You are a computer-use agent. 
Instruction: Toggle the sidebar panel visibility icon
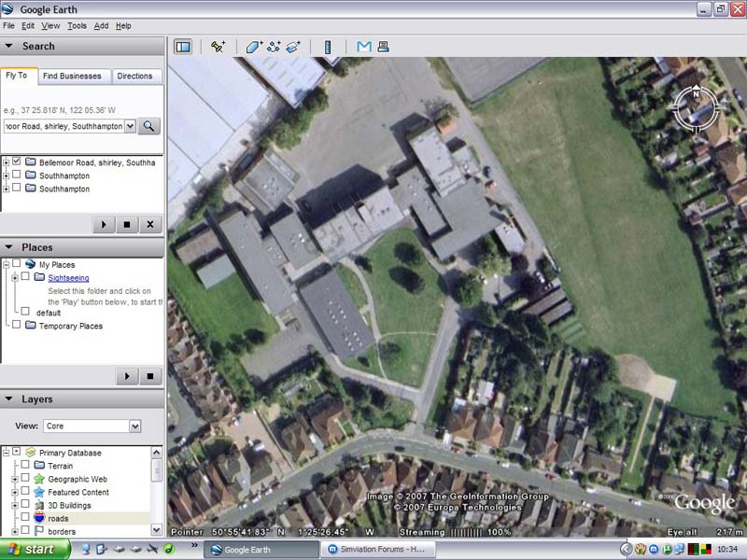[x=183, y=47]
